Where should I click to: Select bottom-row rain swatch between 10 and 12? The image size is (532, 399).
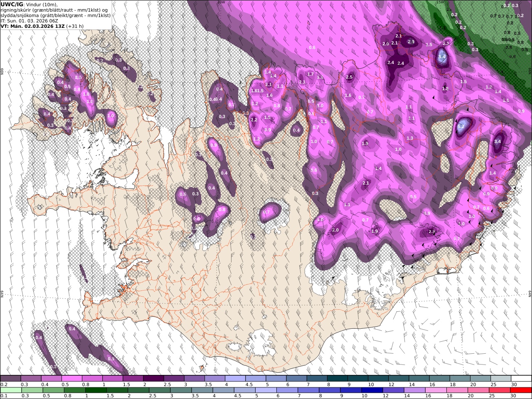coord(372,390)
